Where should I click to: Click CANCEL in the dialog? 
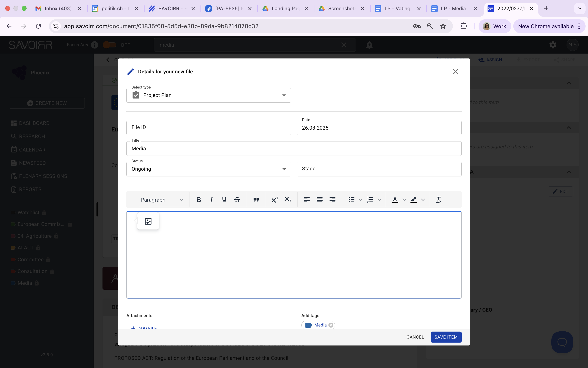click(x=415, y=337)
